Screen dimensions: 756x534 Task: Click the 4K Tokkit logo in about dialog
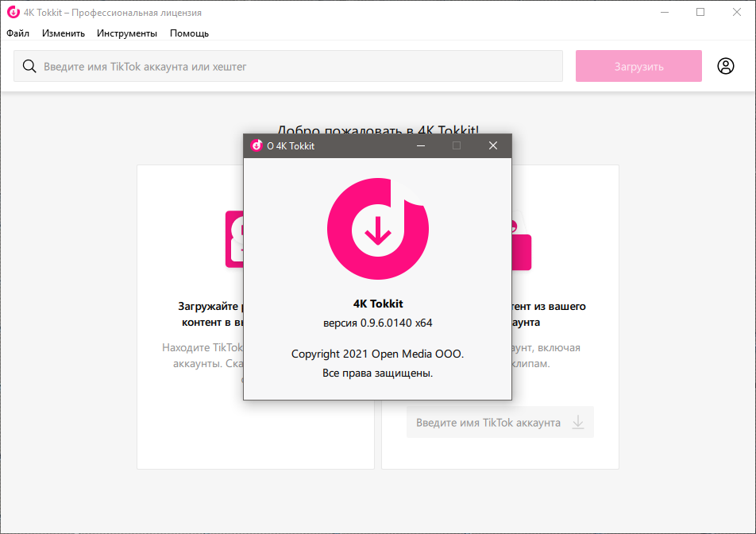(x=378, y=229)
